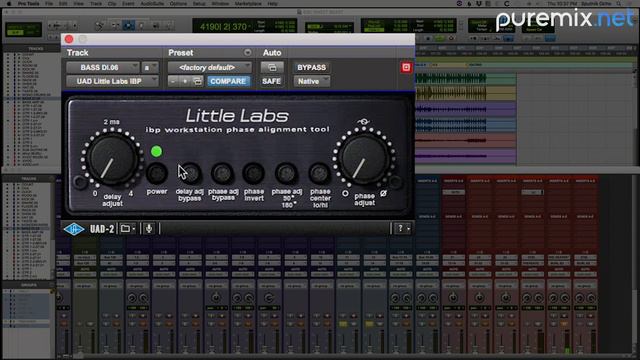Open the plug-in settings select icon
This screenshot has width=640, height=360.
[x=197, y=81]
